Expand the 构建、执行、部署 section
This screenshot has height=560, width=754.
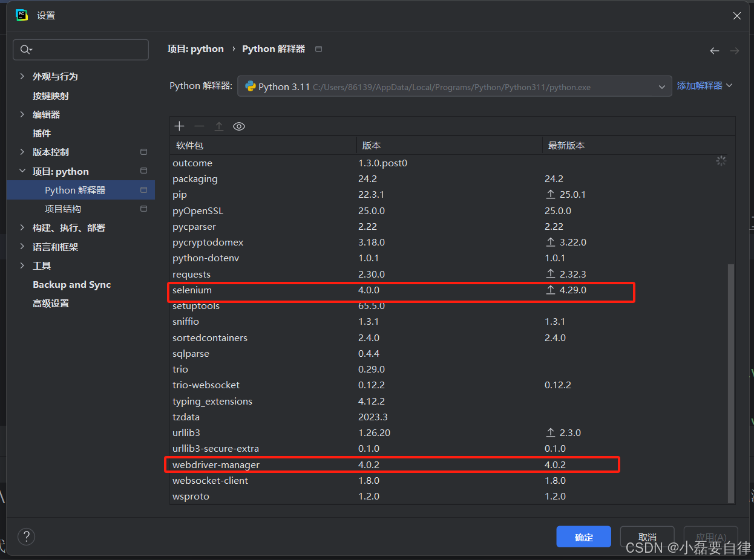22,227
